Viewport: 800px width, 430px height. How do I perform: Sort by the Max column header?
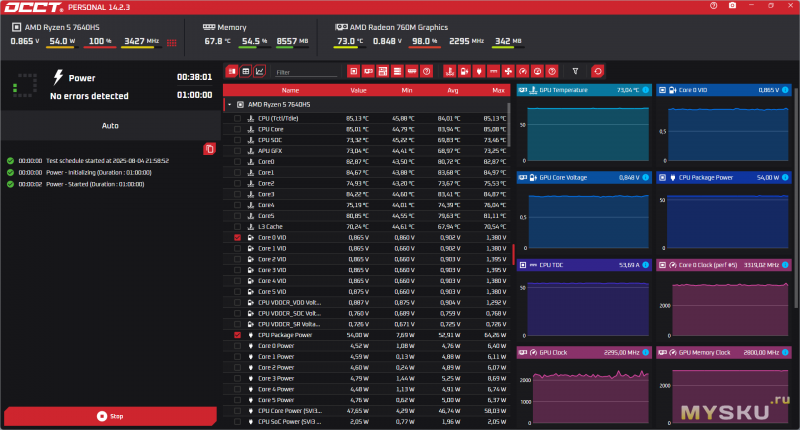click(498, 90)
